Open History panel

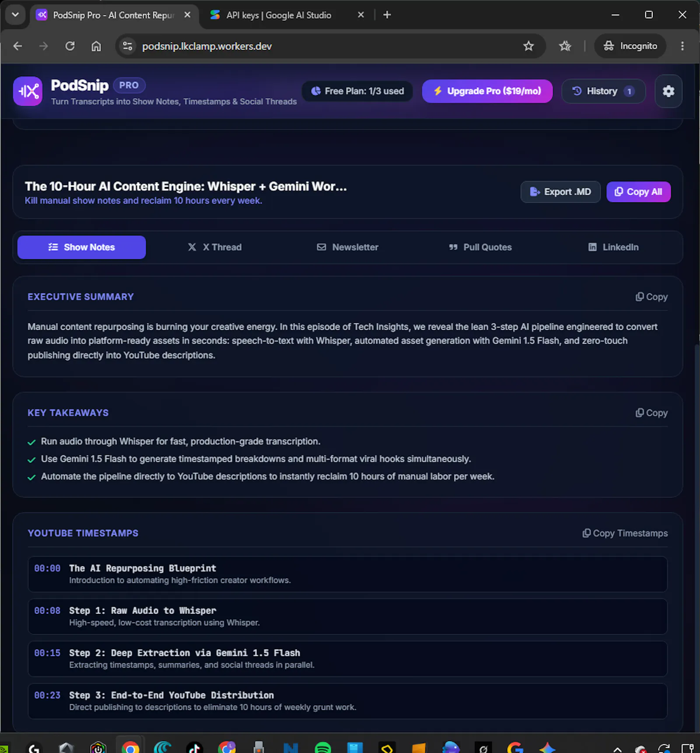pyautogui.click(x=603, y=91)
